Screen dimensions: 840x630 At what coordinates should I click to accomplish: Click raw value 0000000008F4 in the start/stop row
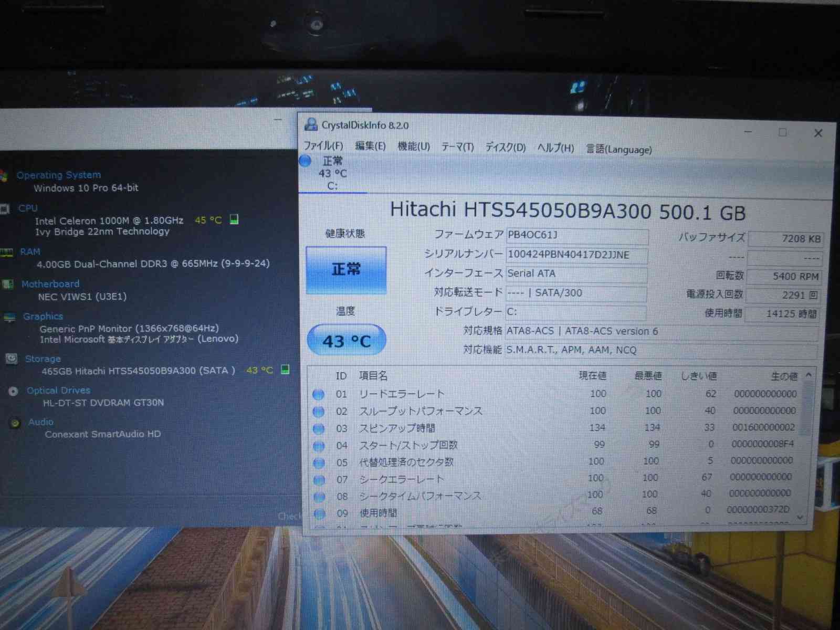pyautogui.click(x=763, y=444)
